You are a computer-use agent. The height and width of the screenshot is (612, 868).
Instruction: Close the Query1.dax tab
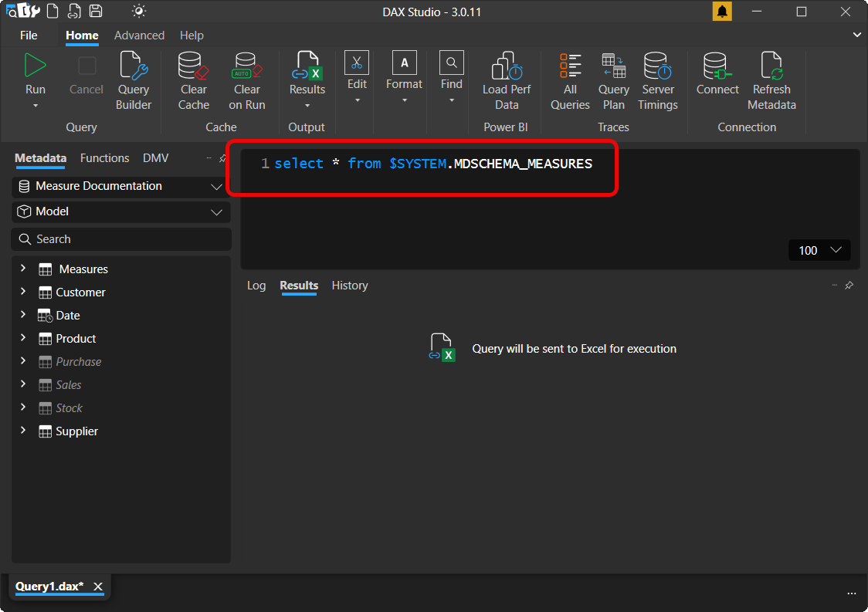[98, 587]
